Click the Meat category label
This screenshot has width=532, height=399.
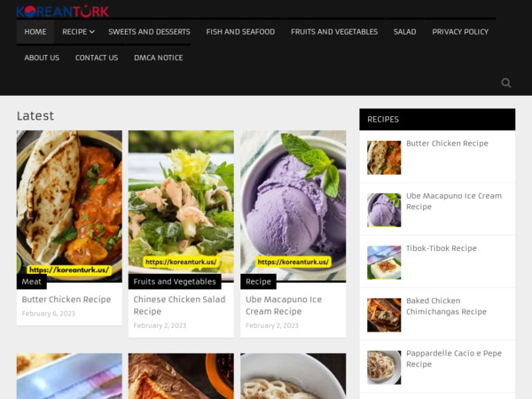click(32, 281)
